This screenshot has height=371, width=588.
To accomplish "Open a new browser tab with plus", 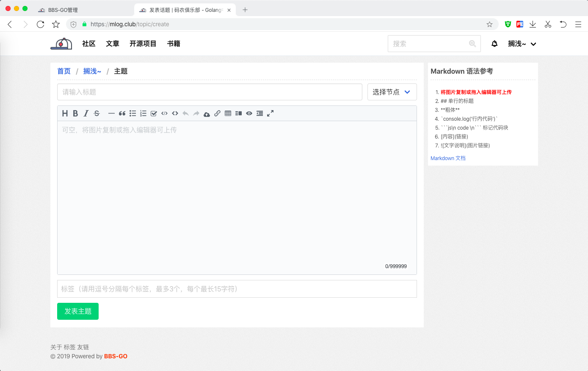I will coord(245,10).
